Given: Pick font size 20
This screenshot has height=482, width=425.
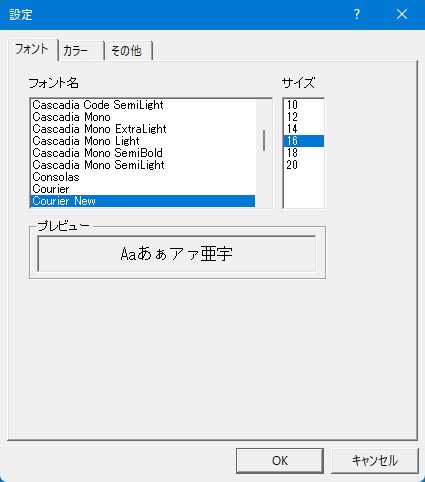Looking at the screenshot, I should coord(303,165).
